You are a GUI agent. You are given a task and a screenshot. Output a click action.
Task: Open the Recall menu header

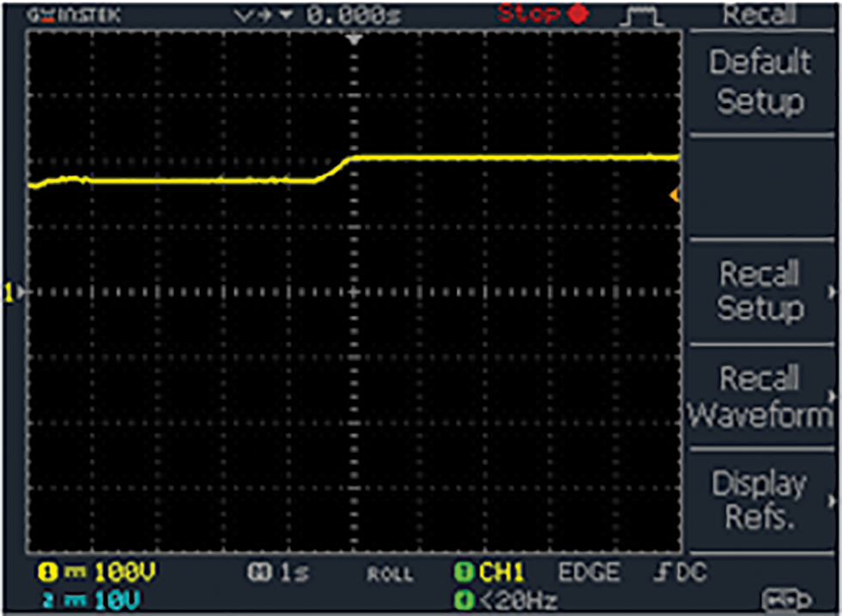pyautogui.click(x=760, y=15)
